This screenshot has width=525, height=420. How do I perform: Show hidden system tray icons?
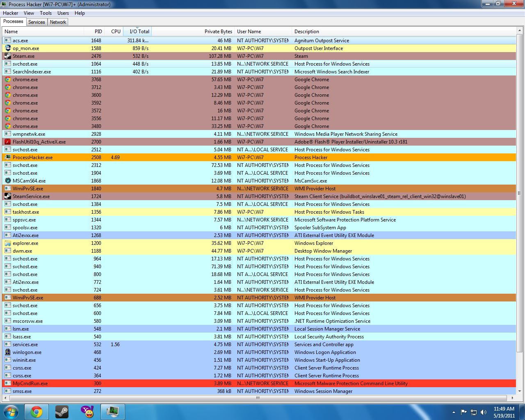click(454, 412)
